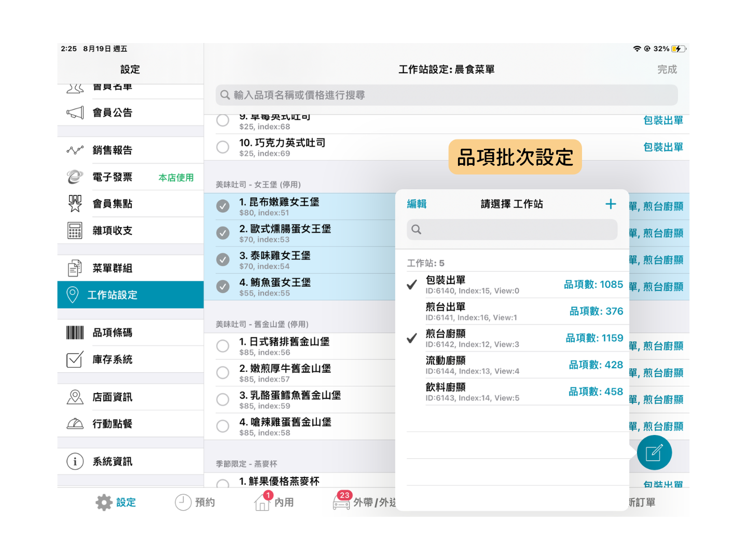This screenshot has width=747, height=560.
Task: Open 雜項收支 calculator icon
Action: pyautogui.click(x=75, y=231)
